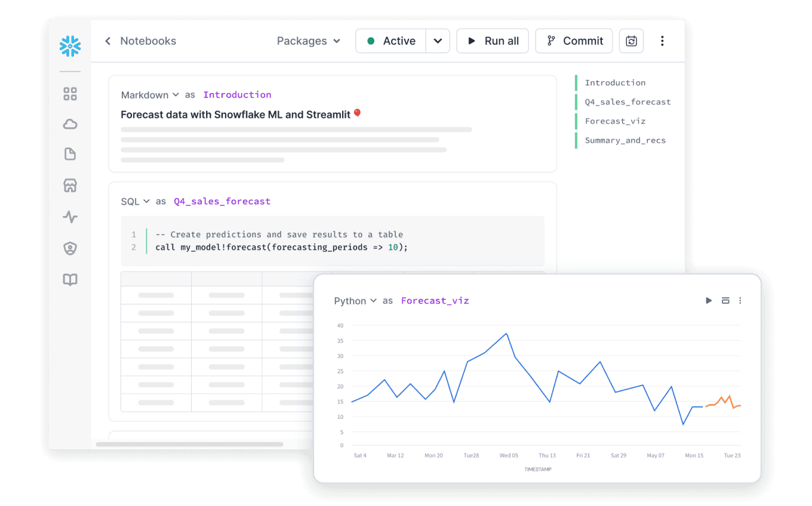Open the notebook overflow three-dot menu

(x=662, y=41)
